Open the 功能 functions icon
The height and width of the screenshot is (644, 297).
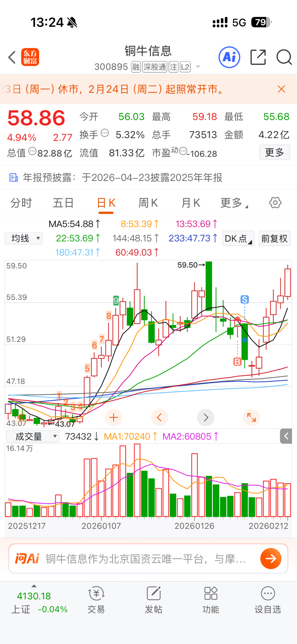[211, 600]
